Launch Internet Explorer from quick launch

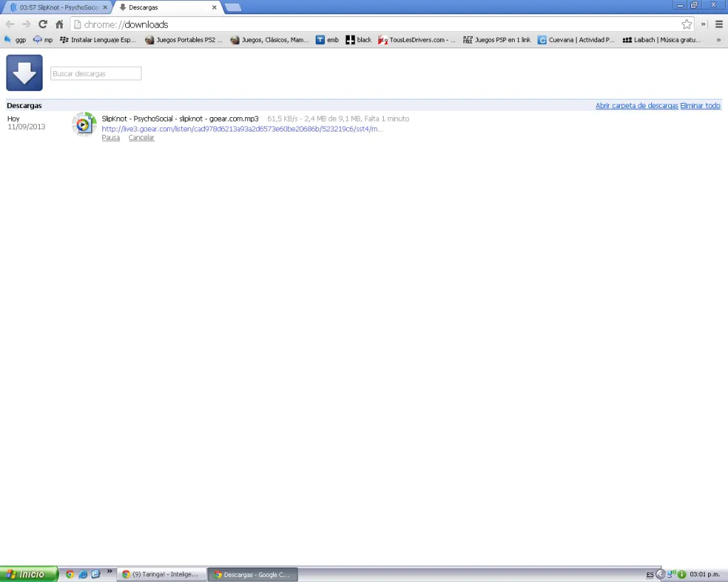(x=83, y=574)
